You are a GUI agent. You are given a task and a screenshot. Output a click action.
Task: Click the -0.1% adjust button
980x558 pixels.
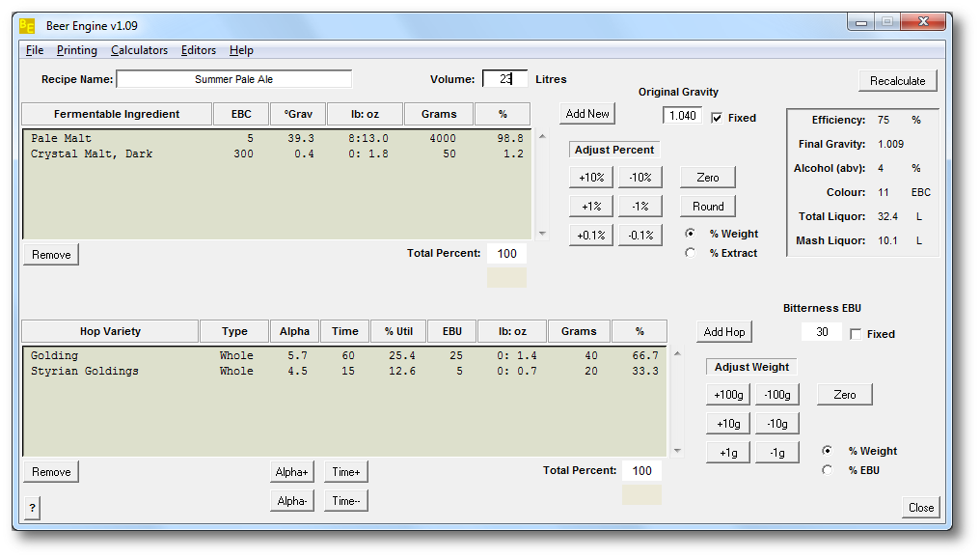640,236
